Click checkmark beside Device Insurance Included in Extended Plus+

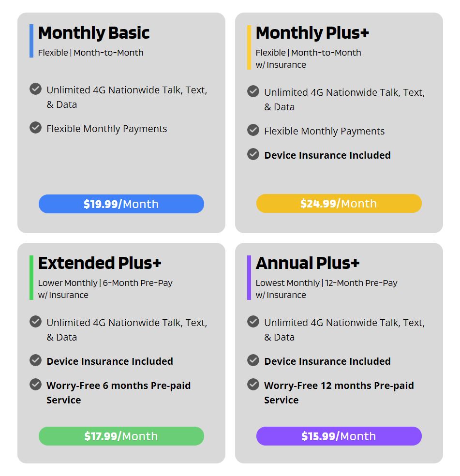point(35,360)
